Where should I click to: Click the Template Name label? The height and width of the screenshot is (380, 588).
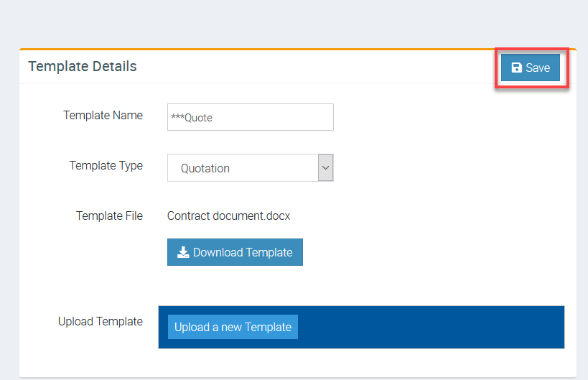point(103,115)
